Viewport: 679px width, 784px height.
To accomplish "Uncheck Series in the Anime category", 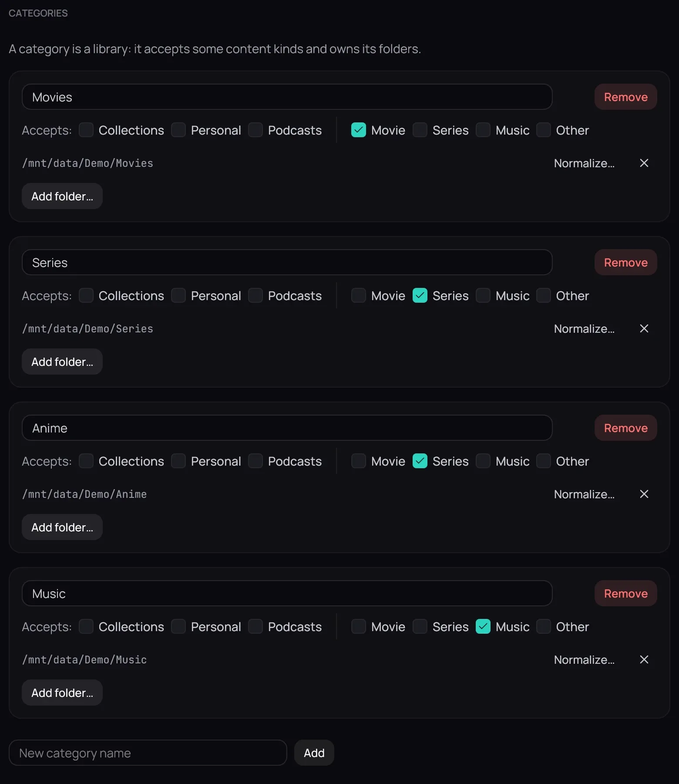I will (420, 461).
